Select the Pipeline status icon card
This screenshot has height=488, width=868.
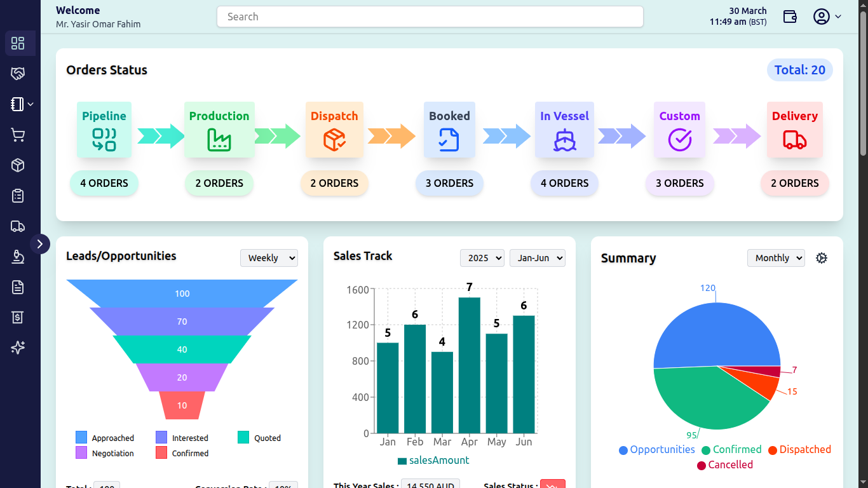pyautogui.click(x=104, y=130)
